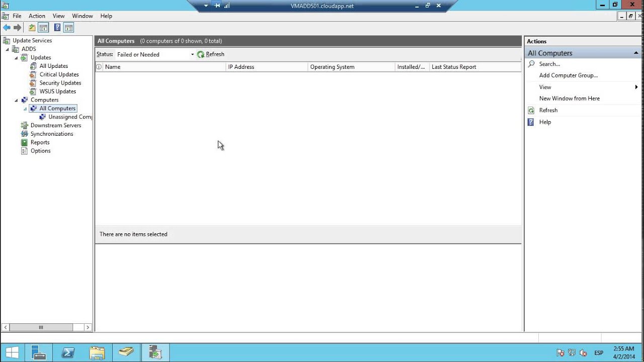Click the Search magnifier in Actions
The height and width of the screenshot is (362, 644).
pos(531,64)
